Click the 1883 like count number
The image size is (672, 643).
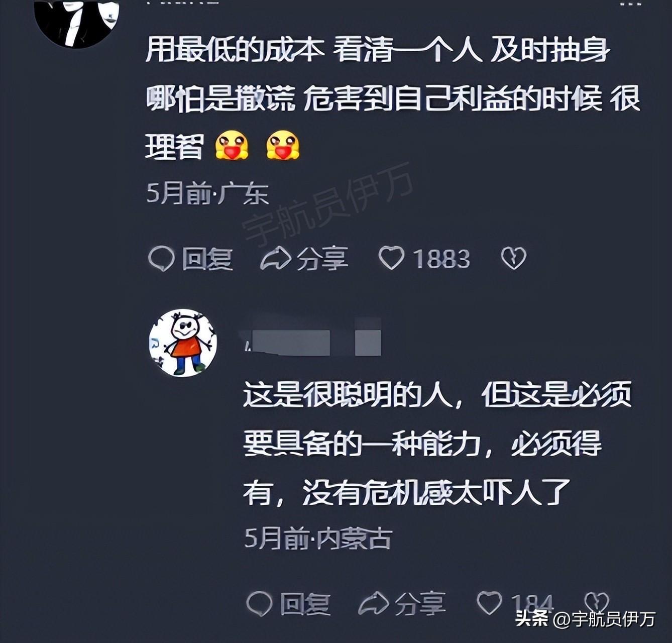click(x=441, y=259)
